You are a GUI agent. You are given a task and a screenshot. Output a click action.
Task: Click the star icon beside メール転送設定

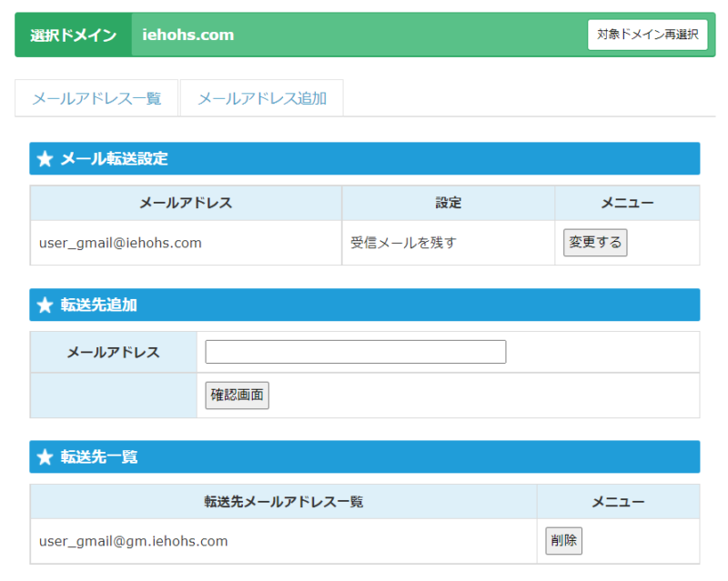[45, 159]
